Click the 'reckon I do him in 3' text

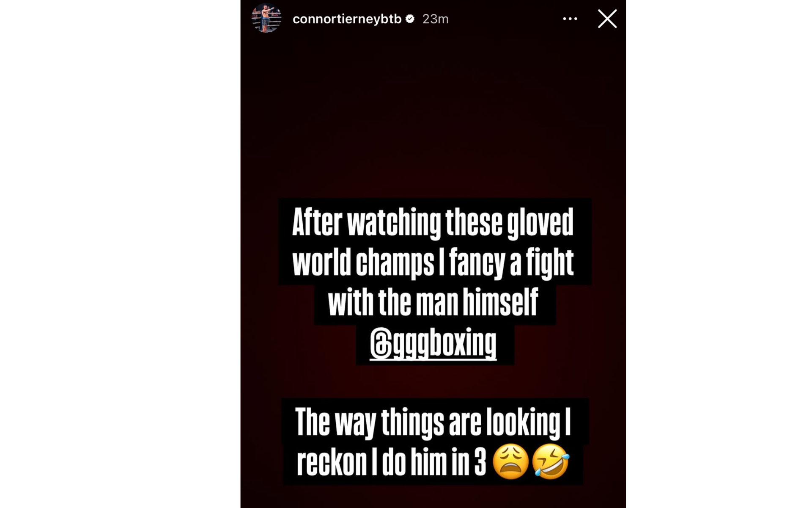click(392, 462)
